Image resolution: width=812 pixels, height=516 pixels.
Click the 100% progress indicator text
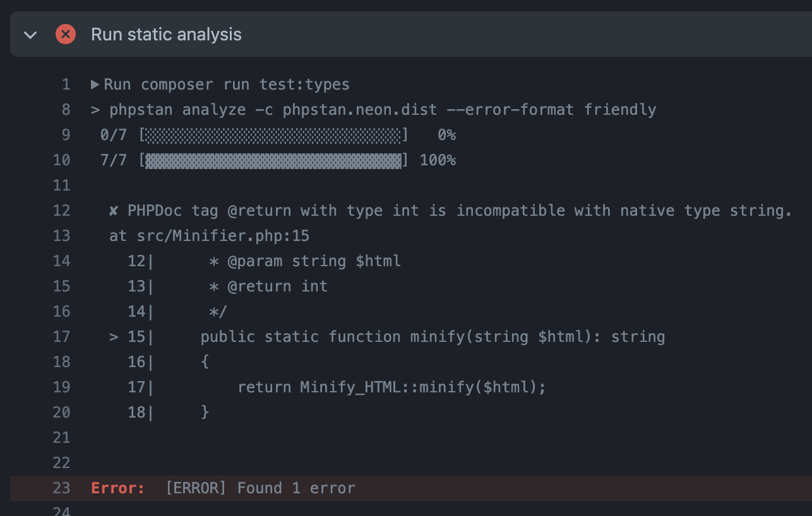point(439,160)
